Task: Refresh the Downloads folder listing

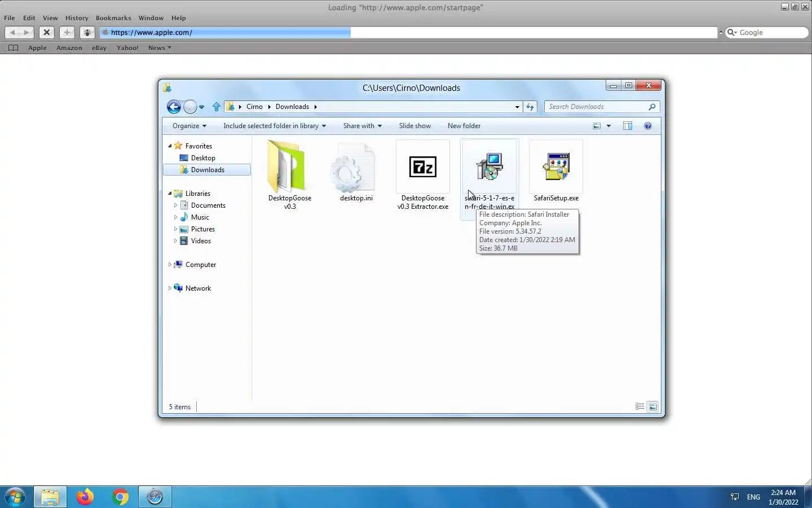Action: tap(530, 107)
